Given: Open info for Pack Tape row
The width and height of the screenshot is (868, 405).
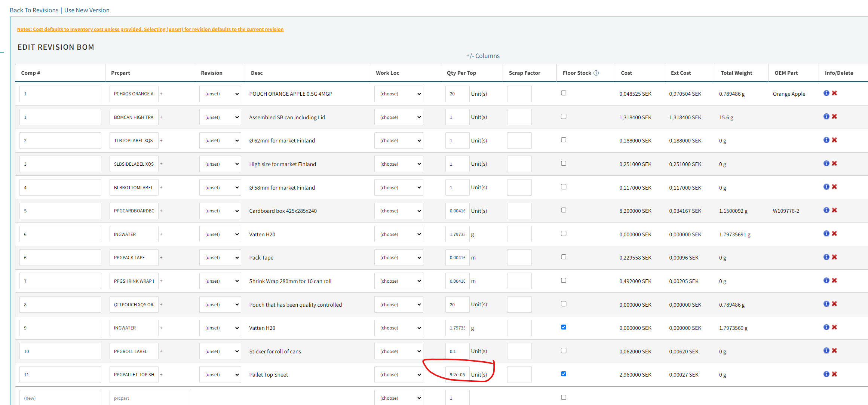Looking at the screenshot, I should (826, 257).
